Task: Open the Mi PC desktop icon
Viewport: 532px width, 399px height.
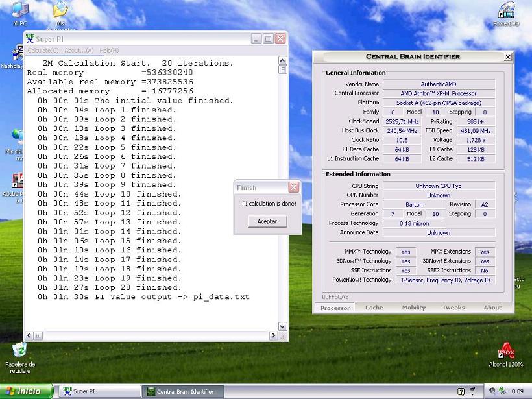Action: point(19,11)
